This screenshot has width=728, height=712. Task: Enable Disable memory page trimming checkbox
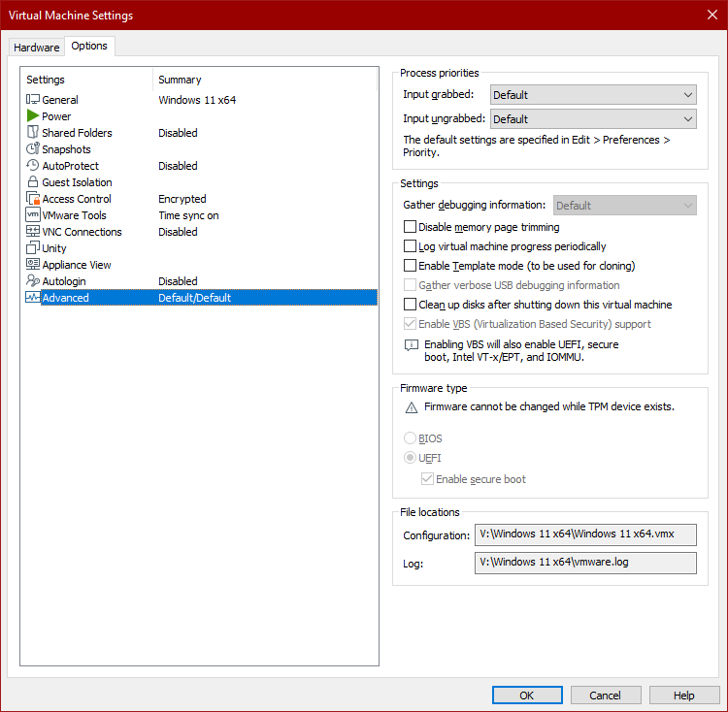[410, 227]
